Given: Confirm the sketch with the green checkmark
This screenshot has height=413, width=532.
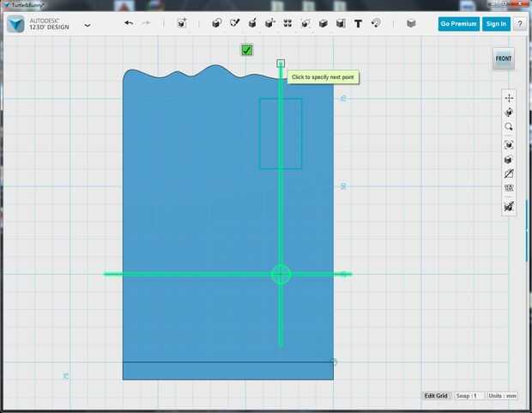Looking at the screenshot, I should click(246, 51).
